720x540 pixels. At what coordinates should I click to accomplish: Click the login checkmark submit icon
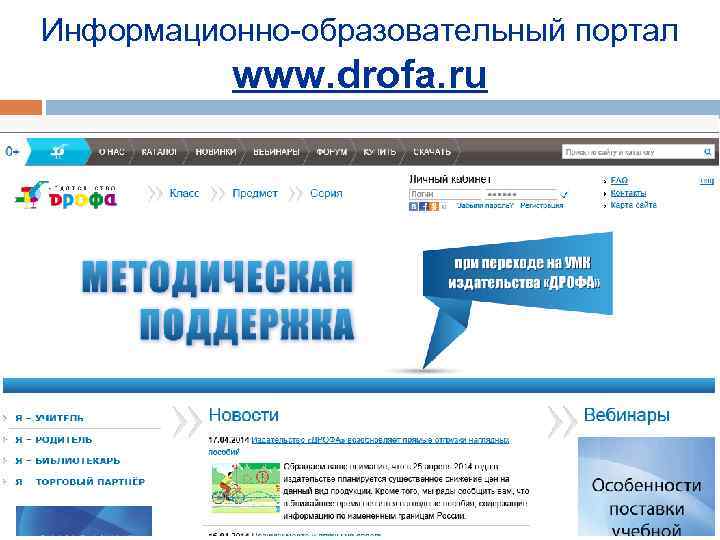click(x=564, y=195)
